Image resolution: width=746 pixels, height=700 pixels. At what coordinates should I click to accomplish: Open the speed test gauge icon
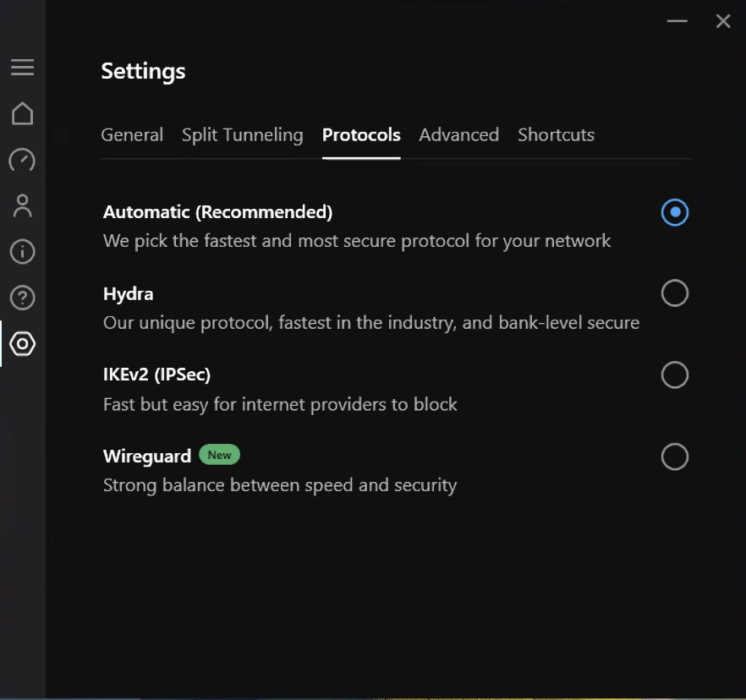pyautogui.click(x=22, y=160)
